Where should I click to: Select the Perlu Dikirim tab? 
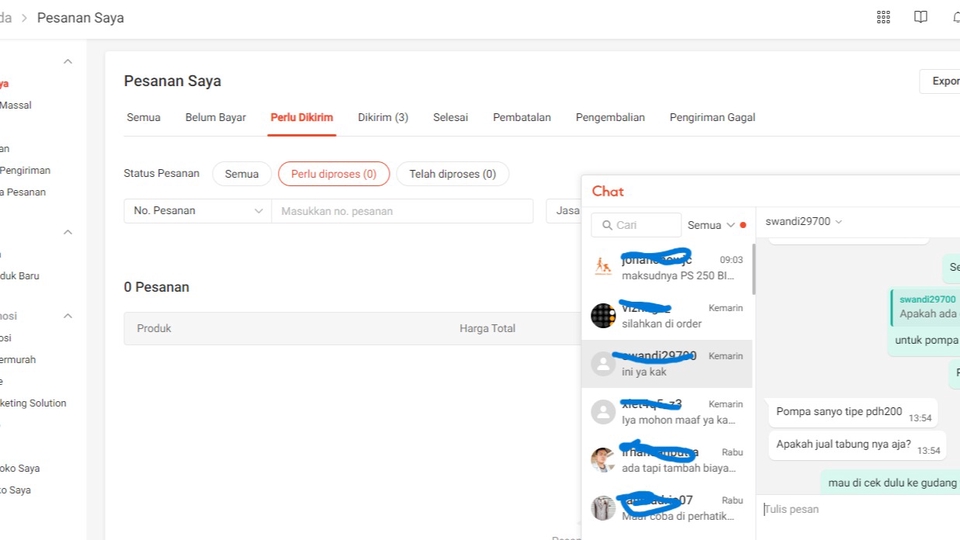(x=302, y=118)
